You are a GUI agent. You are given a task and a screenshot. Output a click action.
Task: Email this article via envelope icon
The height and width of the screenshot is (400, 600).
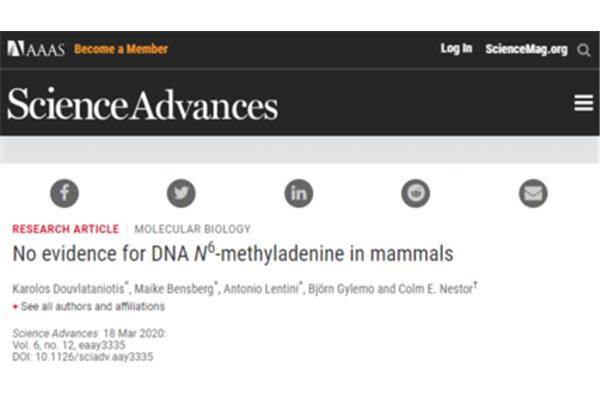coord(533,193)
